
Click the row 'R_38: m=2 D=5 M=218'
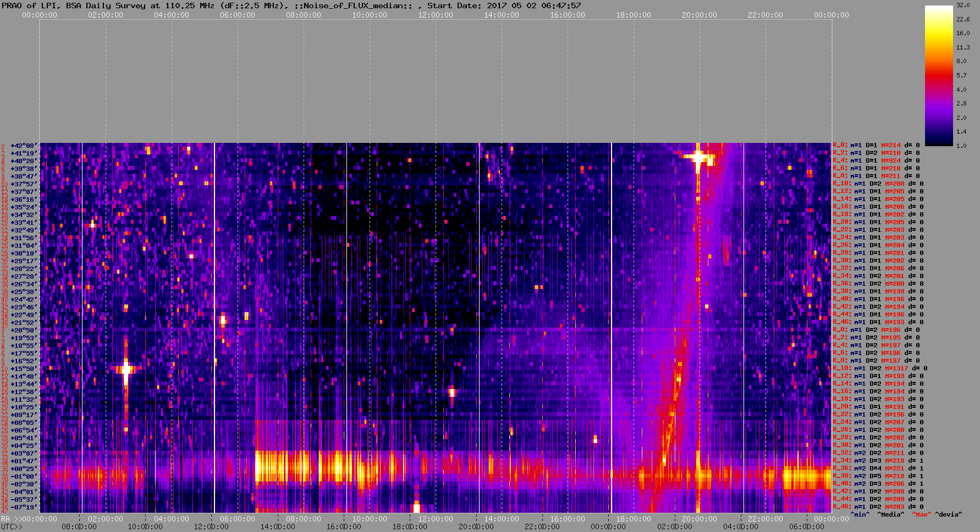pos(878,476)
